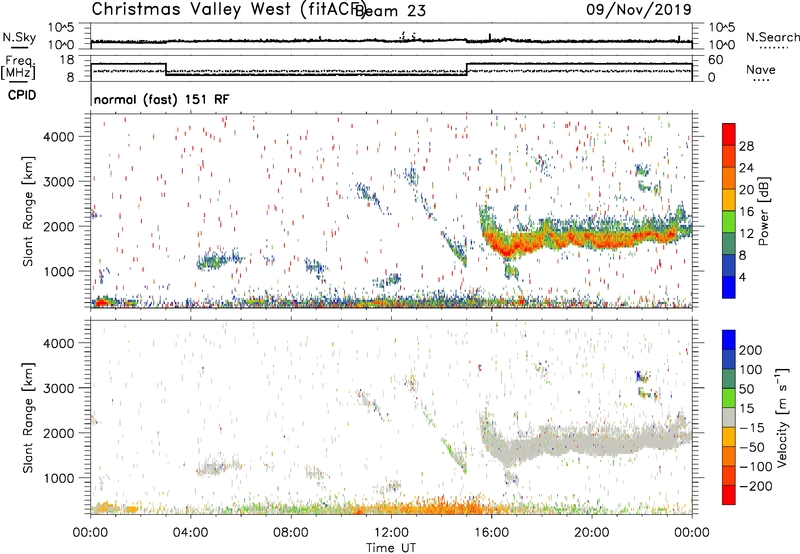The image size is (800, 554).
Task: Click the '16:00' time axis tick label
Action: (x=491, y=533)
